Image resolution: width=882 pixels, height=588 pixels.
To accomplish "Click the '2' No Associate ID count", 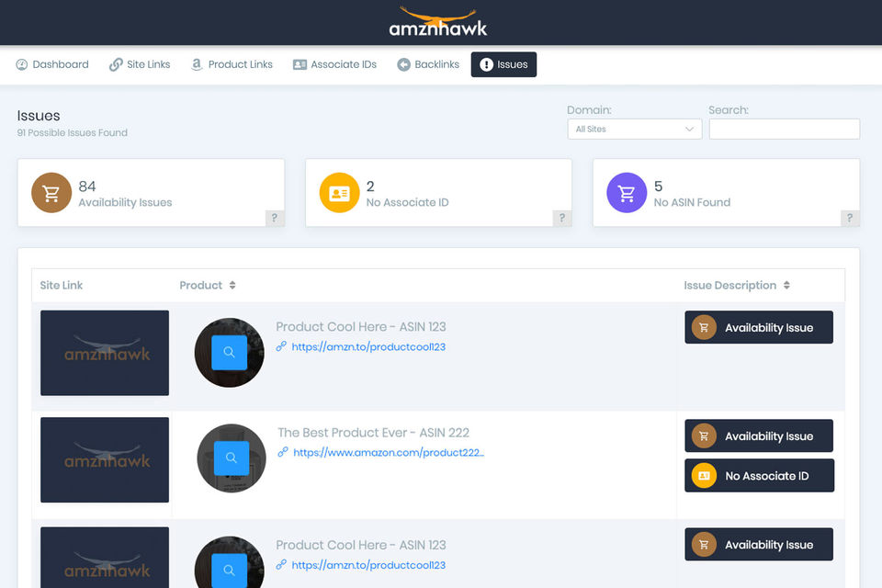I will (370, 187).
